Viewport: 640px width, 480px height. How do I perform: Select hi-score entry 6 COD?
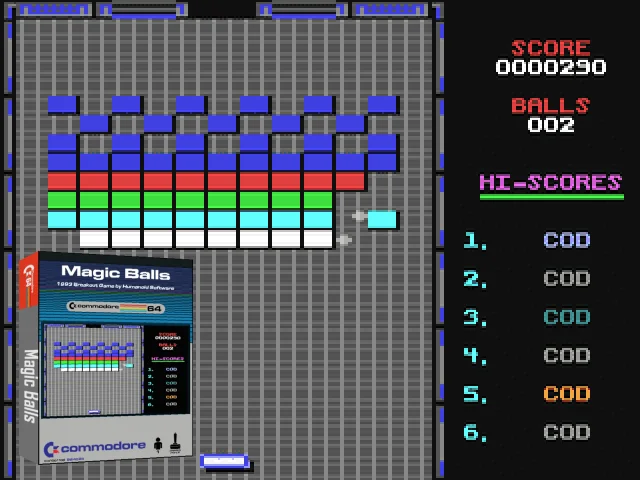527,432
